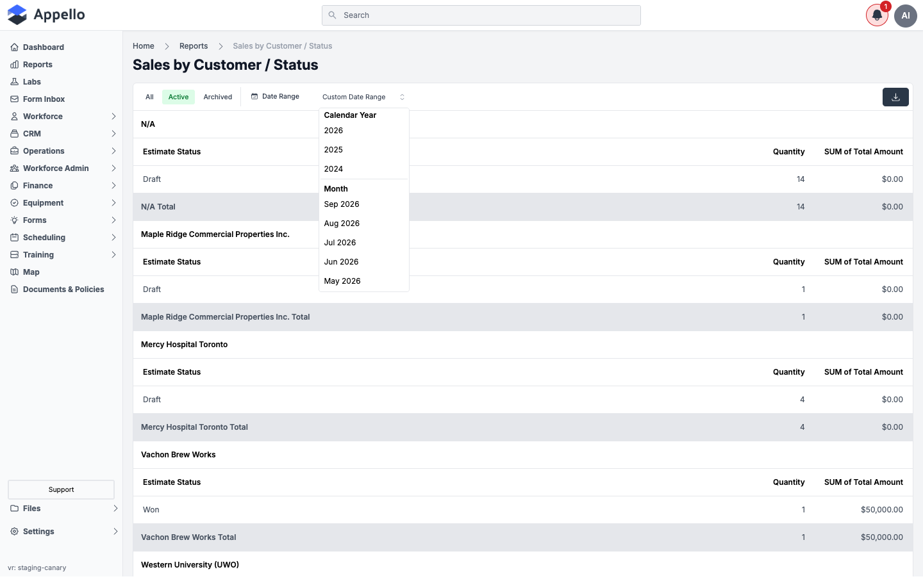Choose calendar year 2025
Screen dimensions: 923x588
point(363,150)
